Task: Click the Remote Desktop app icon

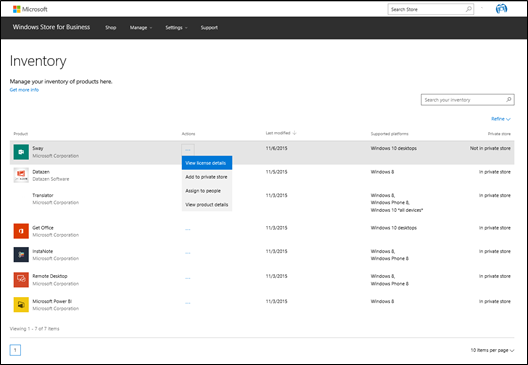Action: [x=21, y=280]
